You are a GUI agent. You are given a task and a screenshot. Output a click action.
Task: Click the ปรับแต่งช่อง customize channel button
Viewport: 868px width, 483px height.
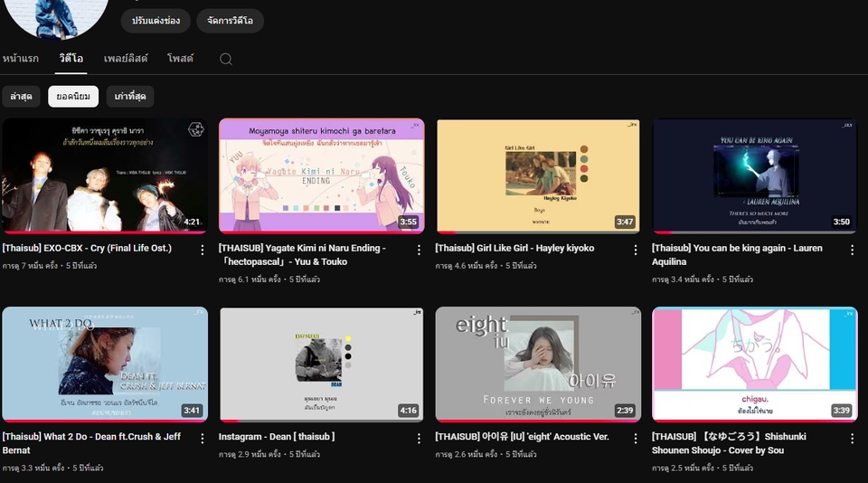(156, 21)
